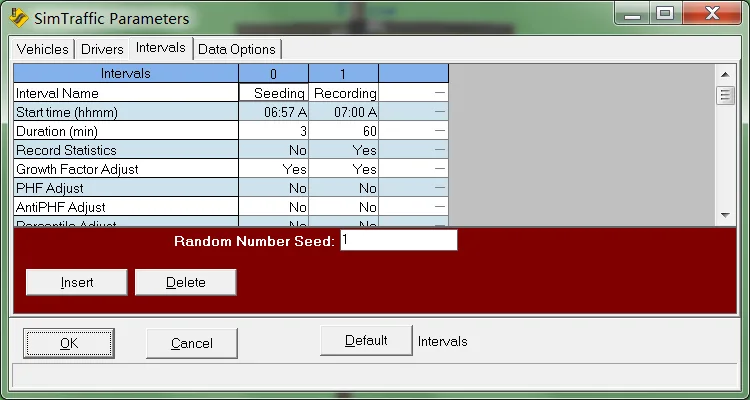The width and height of the screenshot is (750, 400).
Task: Select the Intervals tab
Action: pyautogui.click(x=161, y=48)
